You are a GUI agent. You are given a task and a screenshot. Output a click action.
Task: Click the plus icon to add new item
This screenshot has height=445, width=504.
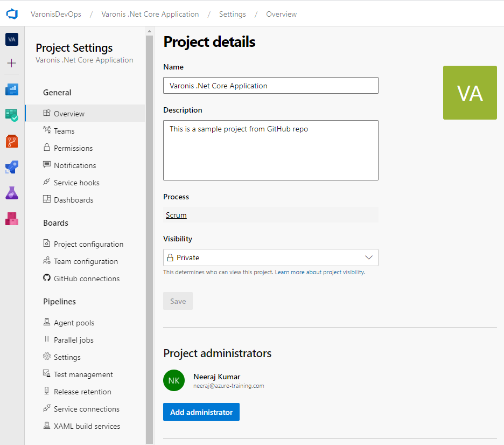click(11, 63)
